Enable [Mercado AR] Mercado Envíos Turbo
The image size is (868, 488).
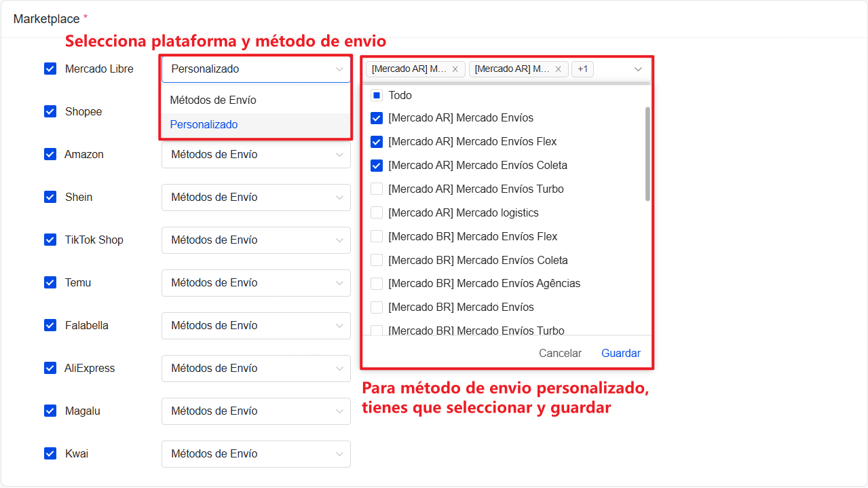tap(376, 189)
